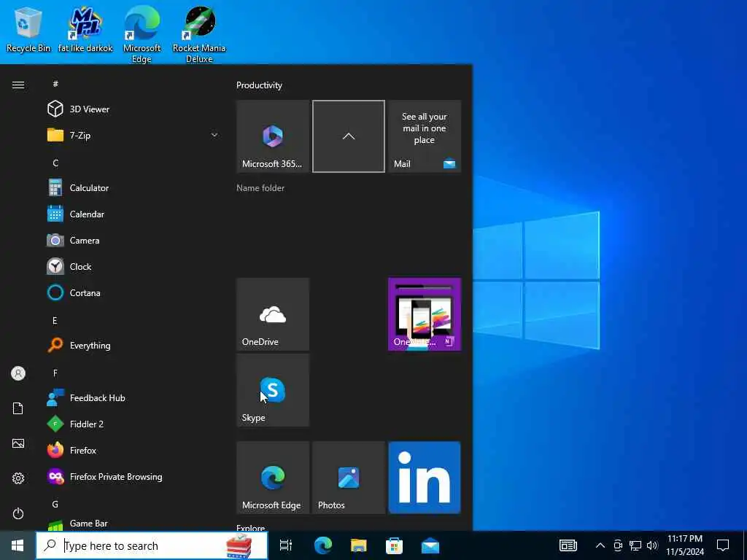Open the Mail live tile
This screenshot has width=747, height=560.
[425, 136]
